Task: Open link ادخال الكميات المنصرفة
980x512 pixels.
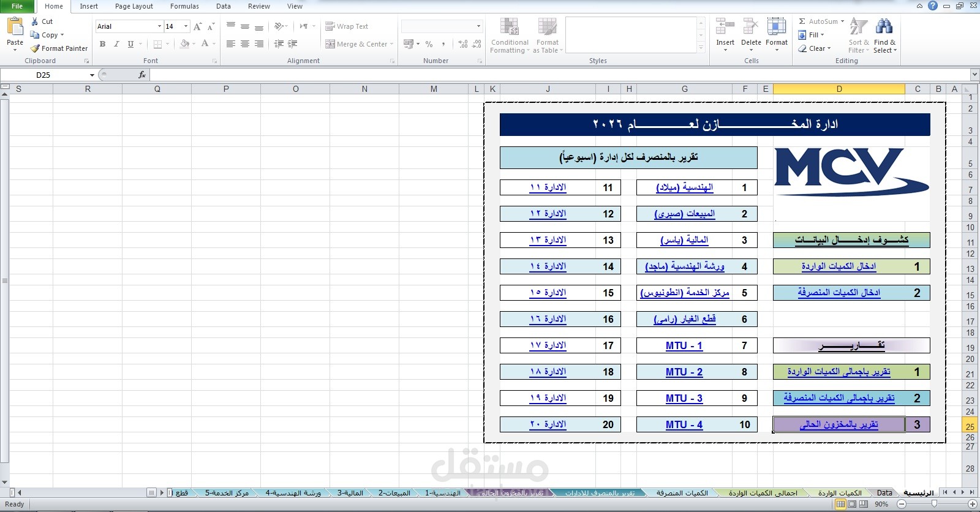Action: click(x=839, y=293)
